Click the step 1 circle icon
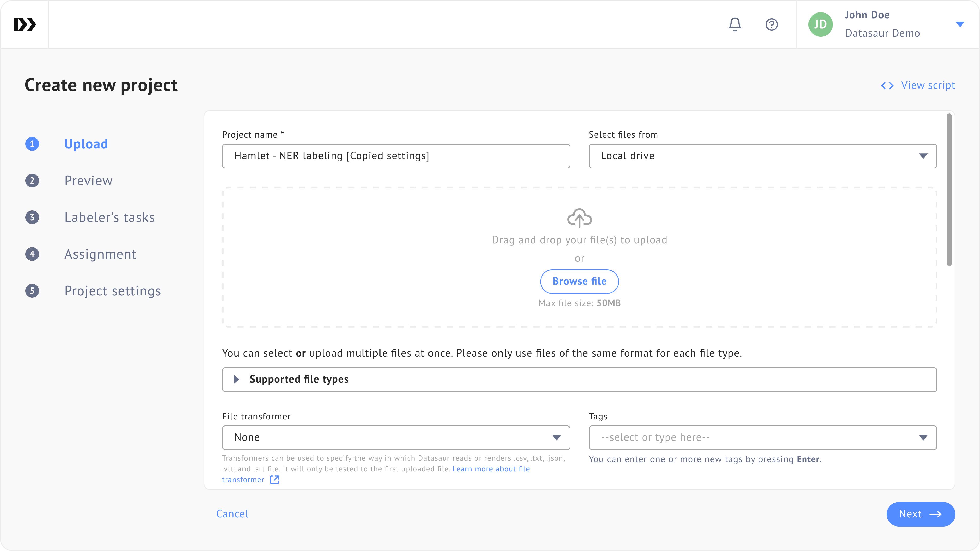The width and height of the screenshot is (980, 551). coord(32,144)
